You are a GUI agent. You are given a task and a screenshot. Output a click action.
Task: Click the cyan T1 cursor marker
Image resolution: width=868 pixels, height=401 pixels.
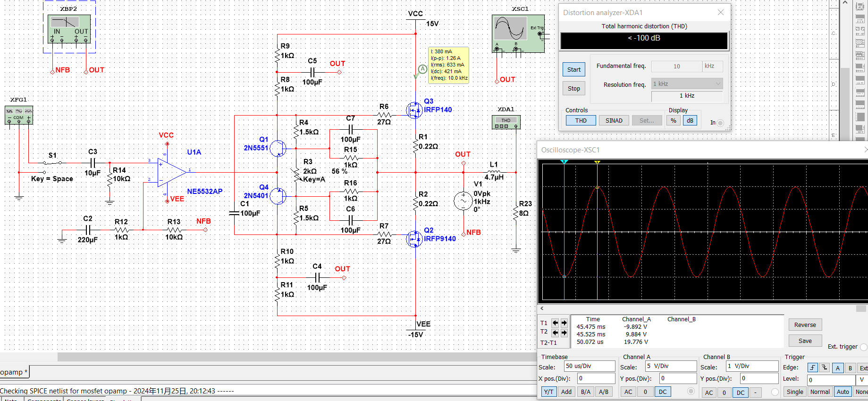(x=564, y=162)
